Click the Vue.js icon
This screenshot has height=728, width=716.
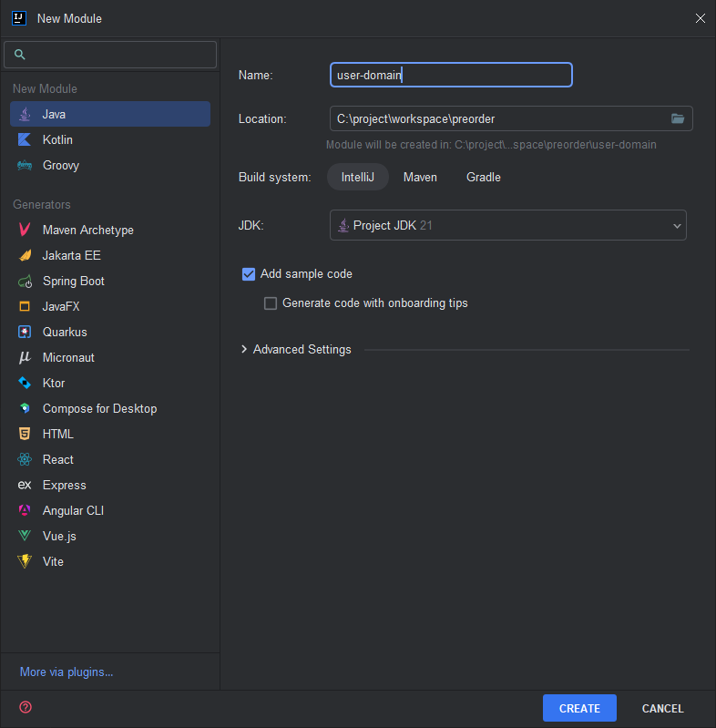pos(25,536)
